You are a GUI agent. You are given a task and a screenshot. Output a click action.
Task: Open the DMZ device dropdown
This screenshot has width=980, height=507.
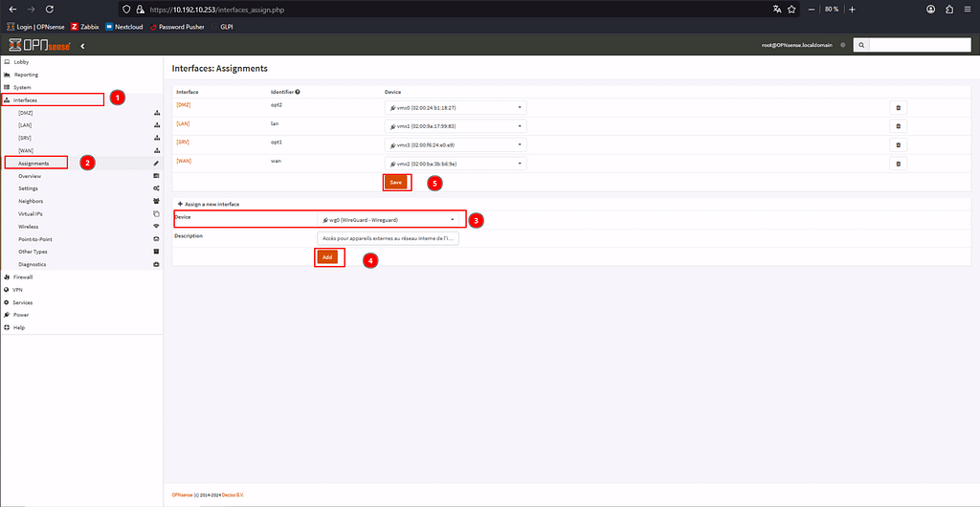click(x=456, y=107)
